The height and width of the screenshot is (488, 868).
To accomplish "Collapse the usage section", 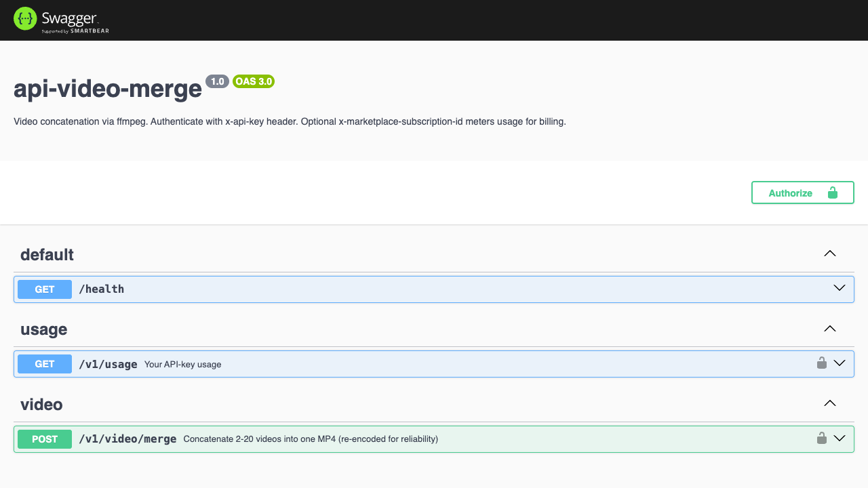I will coord(829,329).
